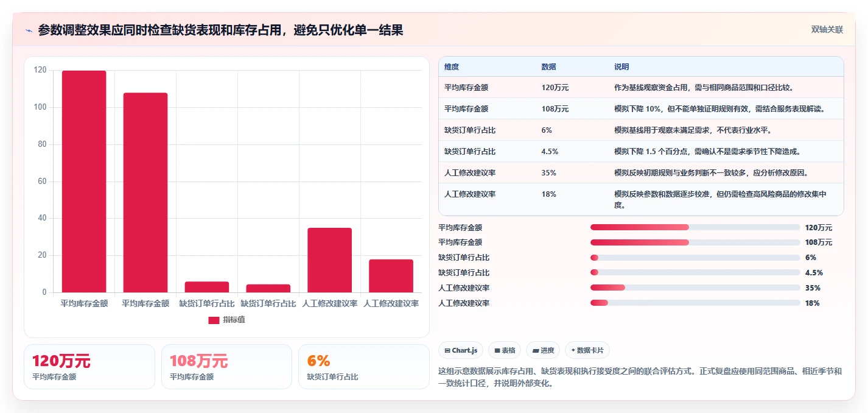Click the large 108万元 data card
Viewport: 868px width, 413px height.
coord(226,367)
